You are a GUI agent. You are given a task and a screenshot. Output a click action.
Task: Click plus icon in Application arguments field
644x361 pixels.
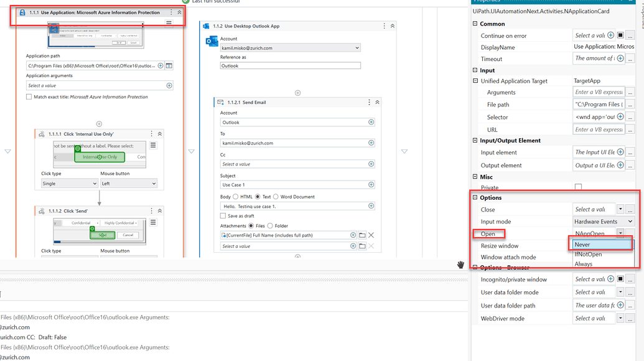click(x=169, y=85)
